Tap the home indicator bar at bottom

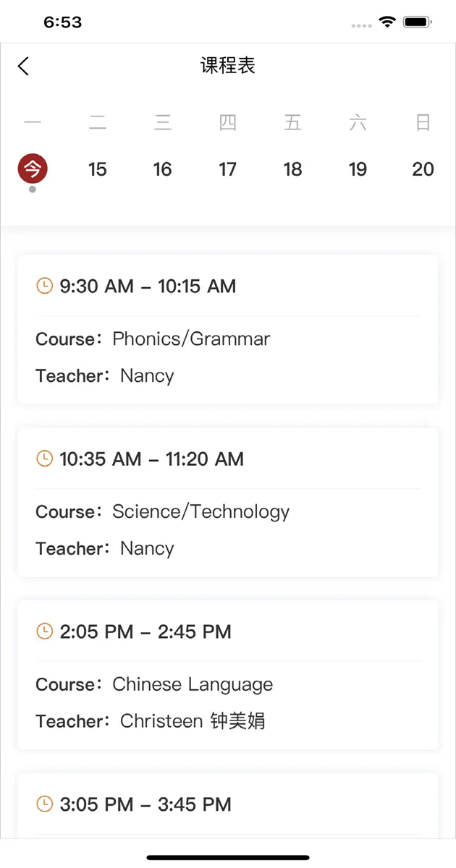(228, 857)
